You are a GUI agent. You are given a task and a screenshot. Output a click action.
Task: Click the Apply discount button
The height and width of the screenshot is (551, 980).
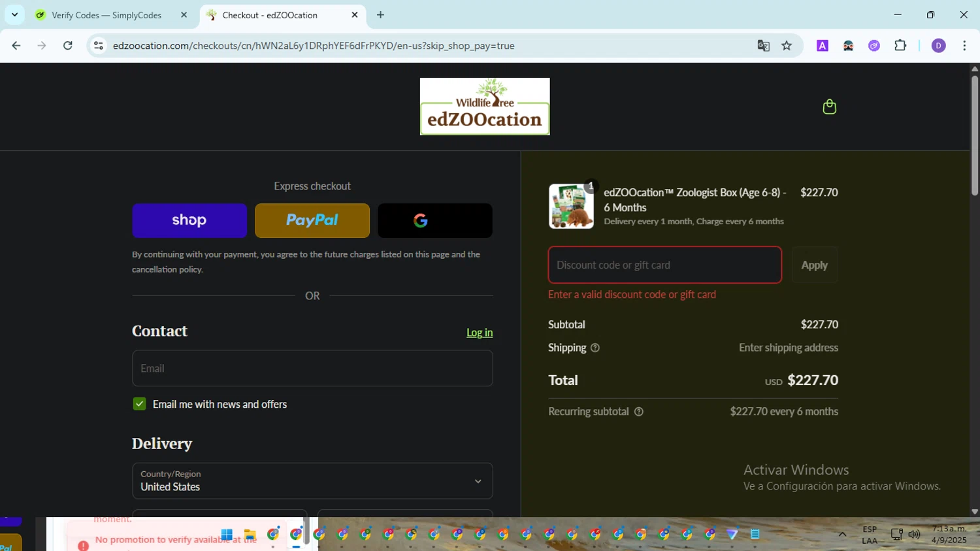point(815,265)
